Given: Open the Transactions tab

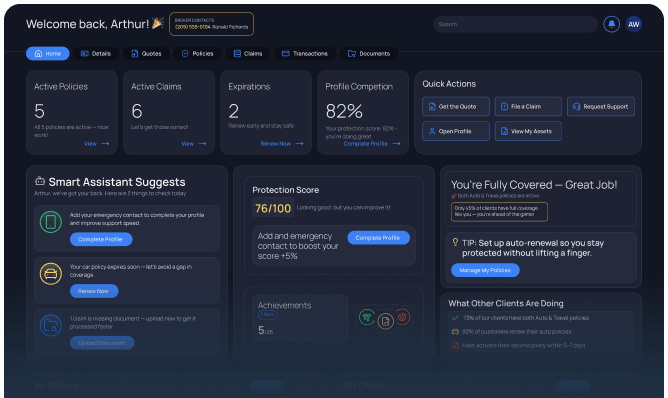Looking at the screenshot, I should point(305,53).
